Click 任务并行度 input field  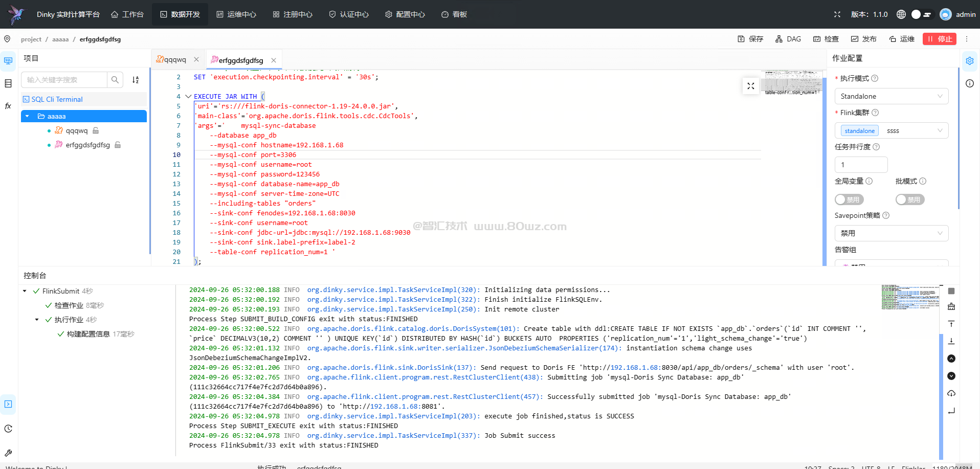[861, 165]
